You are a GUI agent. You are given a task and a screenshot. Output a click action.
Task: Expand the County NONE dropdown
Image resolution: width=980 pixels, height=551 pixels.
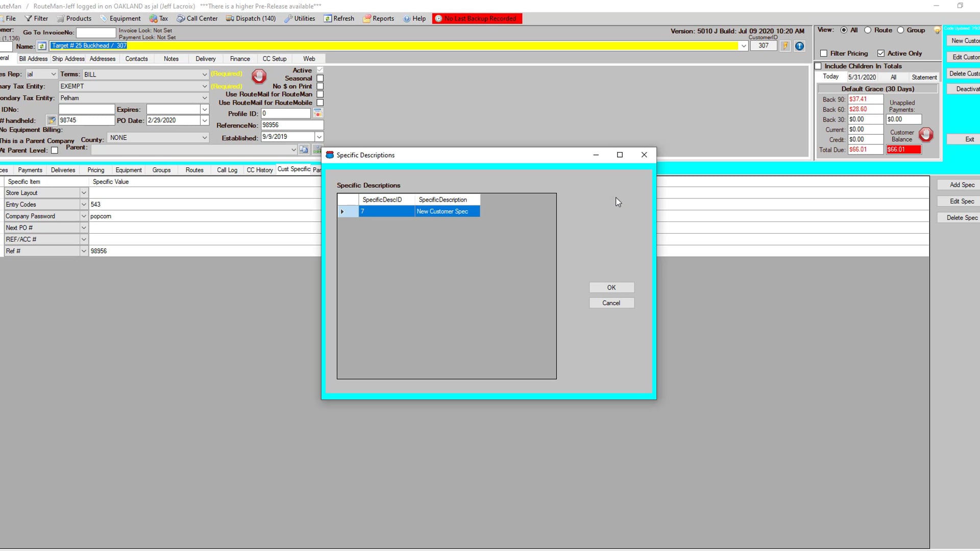[x=204, y=138]
